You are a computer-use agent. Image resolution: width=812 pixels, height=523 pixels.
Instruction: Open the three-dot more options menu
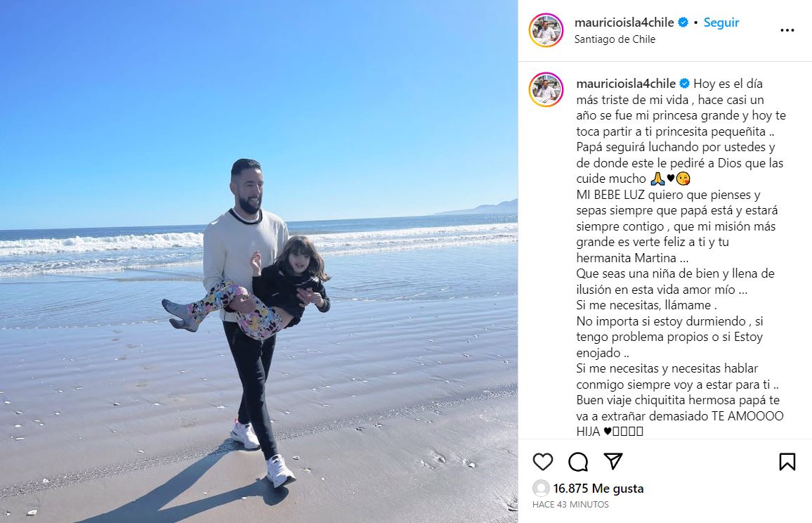pos(787,31)
